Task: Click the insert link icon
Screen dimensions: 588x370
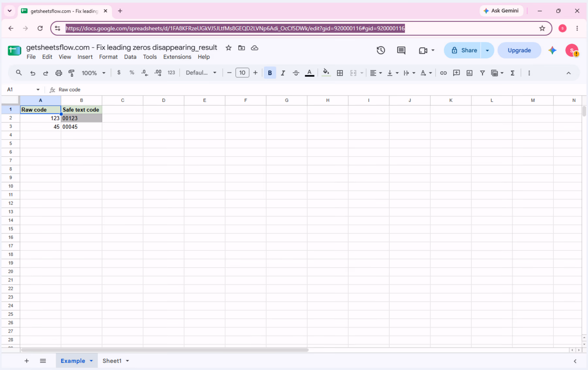Action: point(443,73)
